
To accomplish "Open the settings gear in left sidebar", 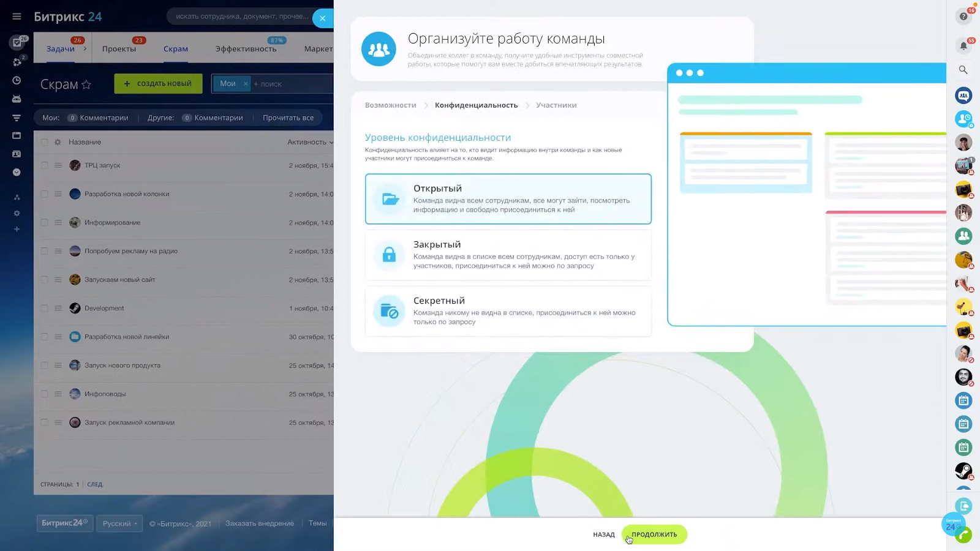I will point(17,213).
